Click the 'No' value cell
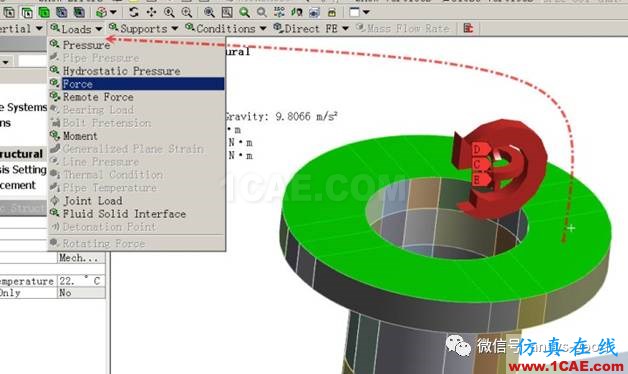Viewport: 628px width, 374px height. pyautogui.click(x=81, y=293)
